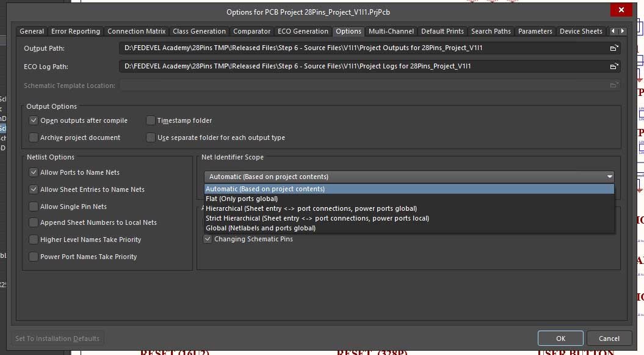
Task: Browse for ECO Log Path folder icon
Action: [613, 67]
